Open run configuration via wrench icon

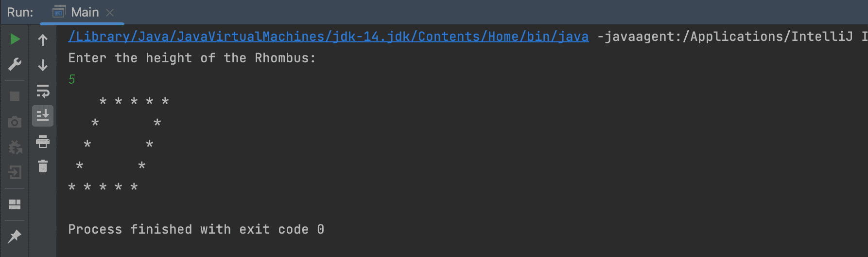point(15,64)
